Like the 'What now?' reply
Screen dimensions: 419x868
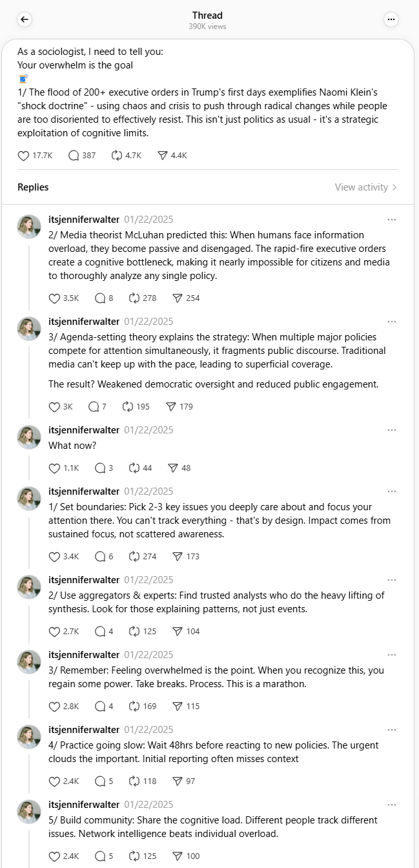55,468
